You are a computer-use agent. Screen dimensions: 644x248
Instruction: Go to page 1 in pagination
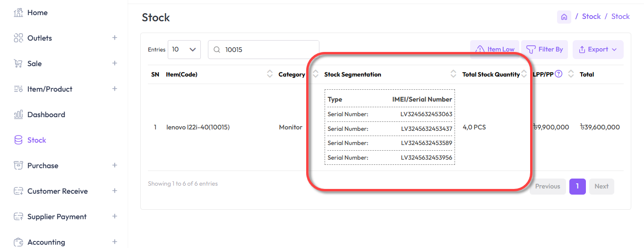[x=577, y=187]
